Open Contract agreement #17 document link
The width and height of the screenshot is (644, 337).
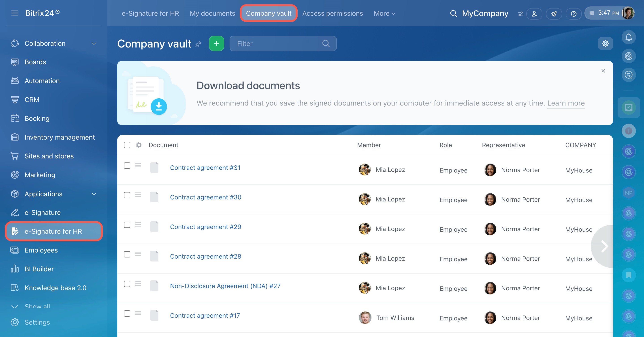[x=205, y=315]
